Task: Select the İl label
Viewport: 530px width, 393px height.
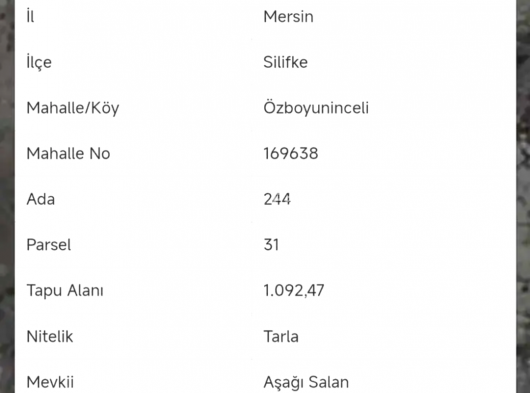Action: tap(30, 16)
